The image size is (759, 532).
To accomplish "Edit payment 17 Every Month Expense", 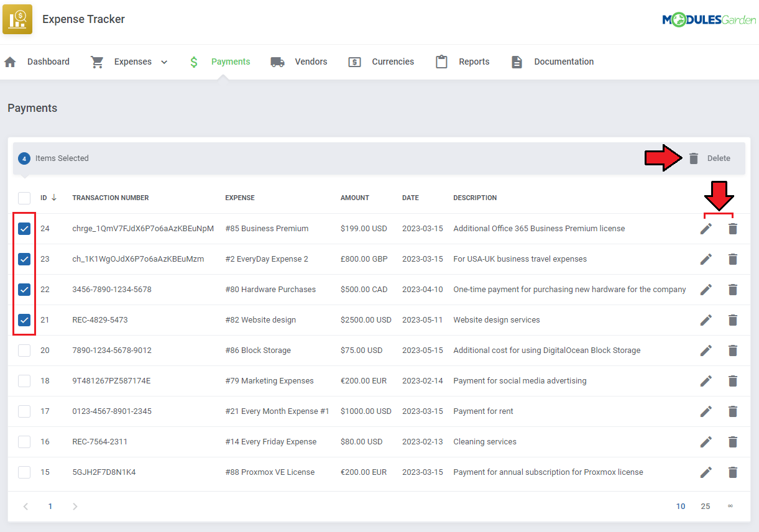I will pos(706,411).
